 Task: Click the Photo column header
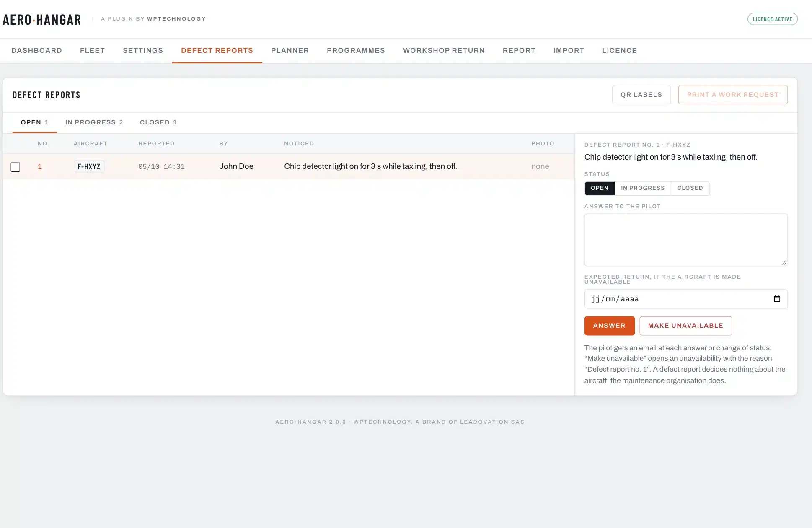click(543, 144)
